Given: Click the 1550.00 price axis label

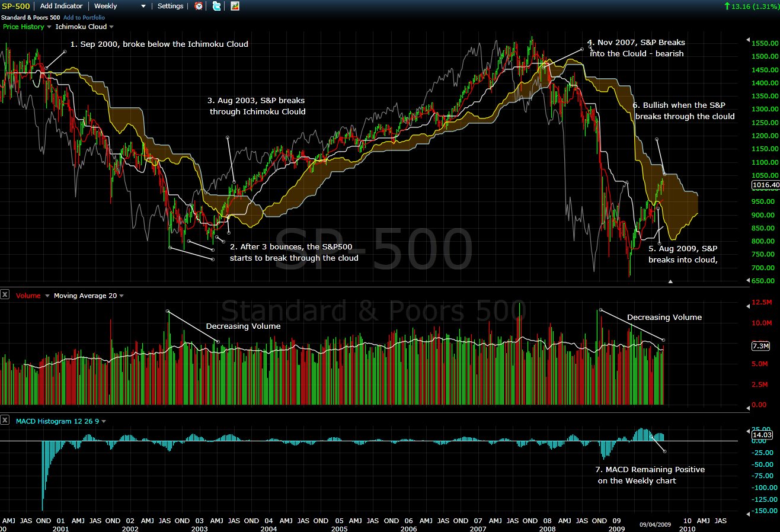Looking at the screenshot, I should point(765,43).
